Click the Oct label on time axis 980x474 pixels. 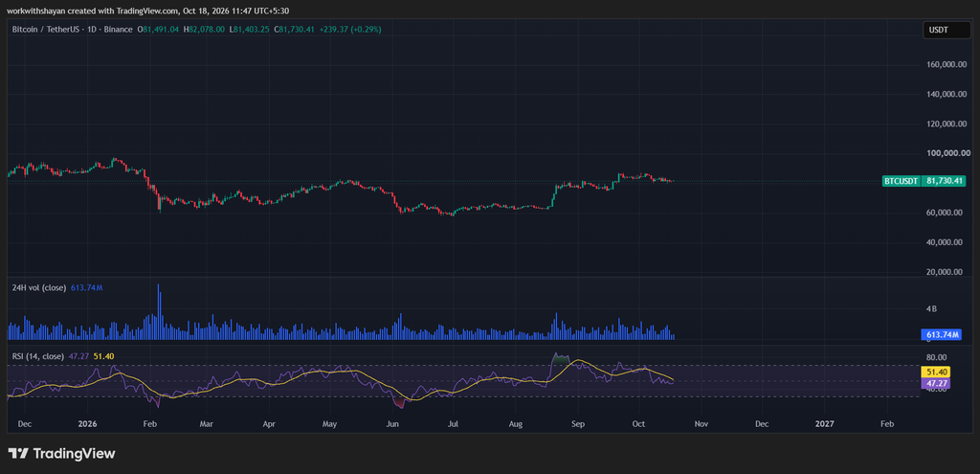pyautogui.click(x=638, y=424)
